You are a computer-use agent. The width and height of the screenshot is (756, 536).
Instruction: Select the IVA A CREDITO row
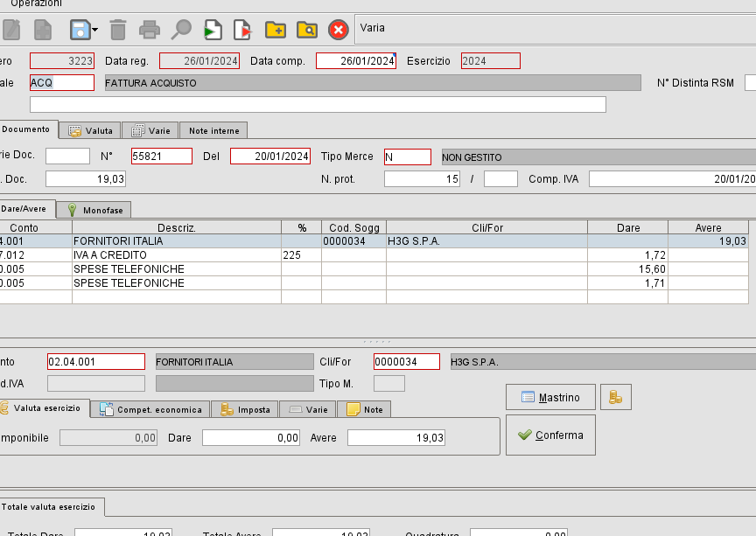pyautogui.click(x=374, y=255)
